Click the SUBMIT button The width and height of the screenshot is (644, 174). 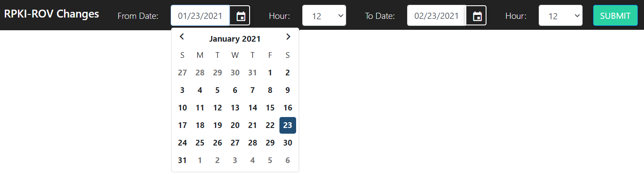click(615, 16)
